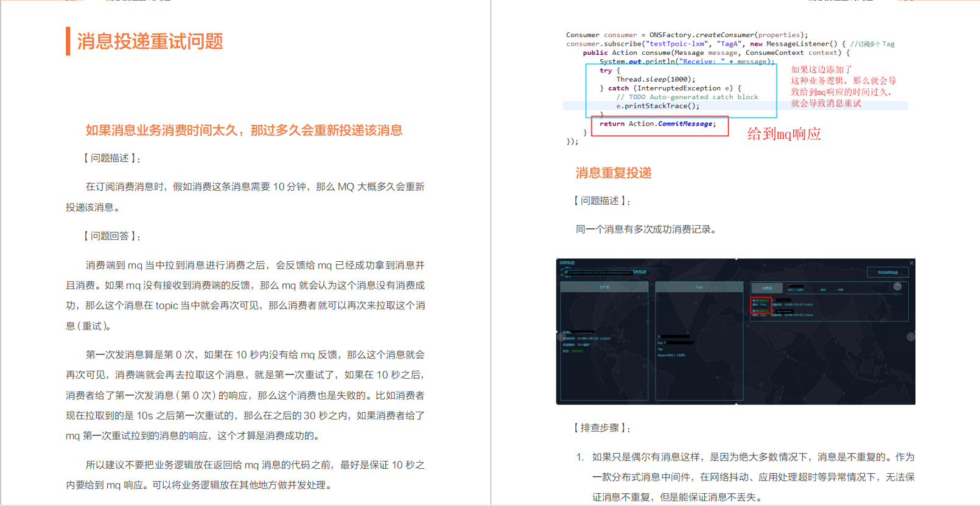The height and width of the screenshot is (506, 980).
Task: Click the //订阅多个 Tag code comment
Action: pos(872,44)
